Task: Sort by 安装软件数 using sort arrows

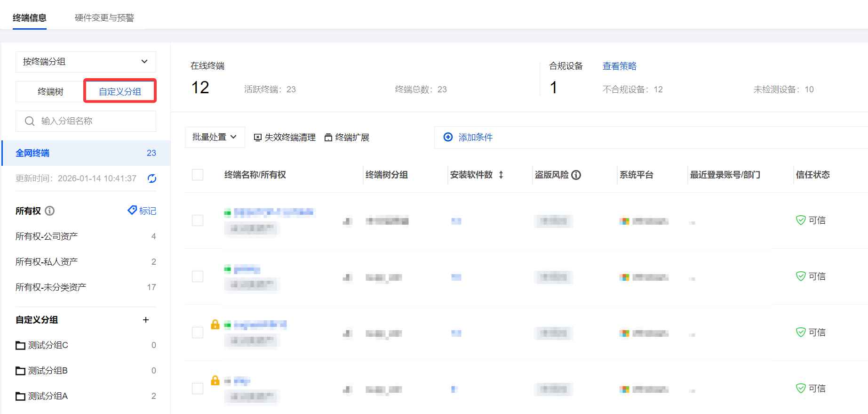Action: pyautogui.click(x=501, y=175)
